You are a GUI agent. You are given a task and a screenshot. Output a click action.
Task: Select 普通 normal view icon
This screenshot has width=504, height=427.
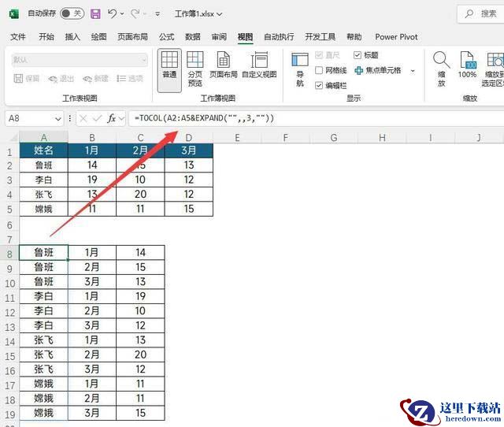(169, 70)
